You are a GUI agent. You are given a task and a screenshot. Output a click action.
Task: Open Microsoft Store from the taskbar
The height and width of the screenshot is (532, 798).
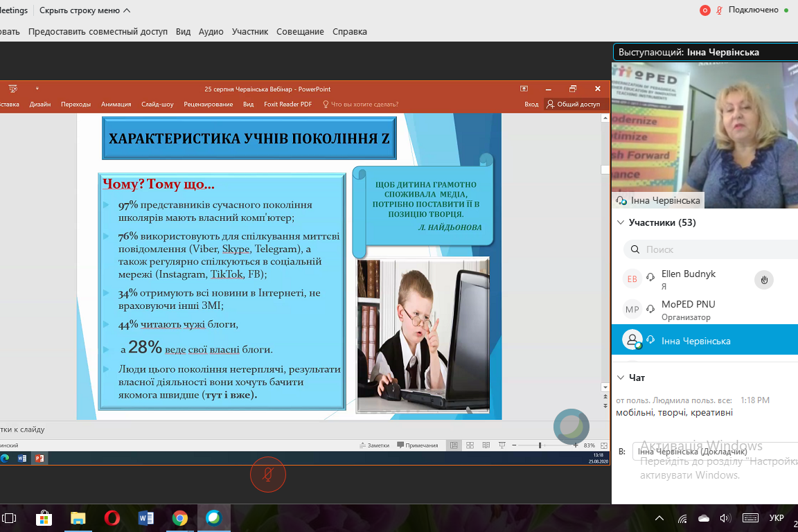(x=44, y=518)
